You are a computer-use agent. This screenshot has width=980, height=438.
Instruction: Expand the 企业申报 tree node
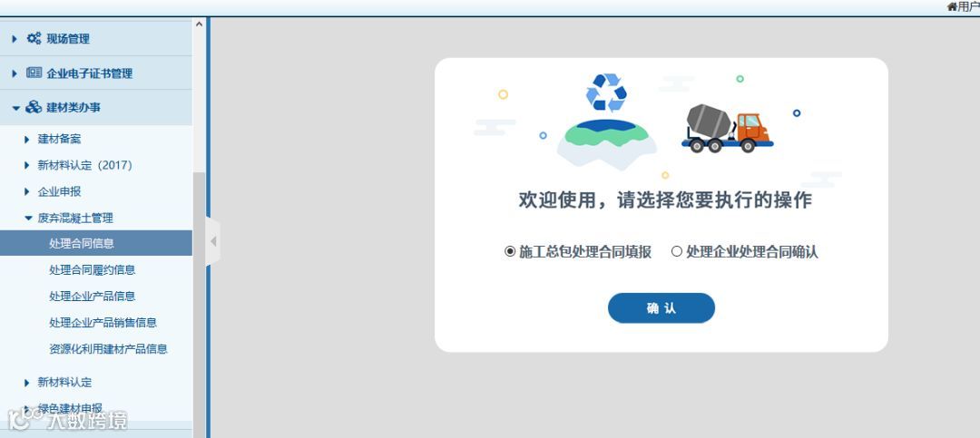(27, 192)
